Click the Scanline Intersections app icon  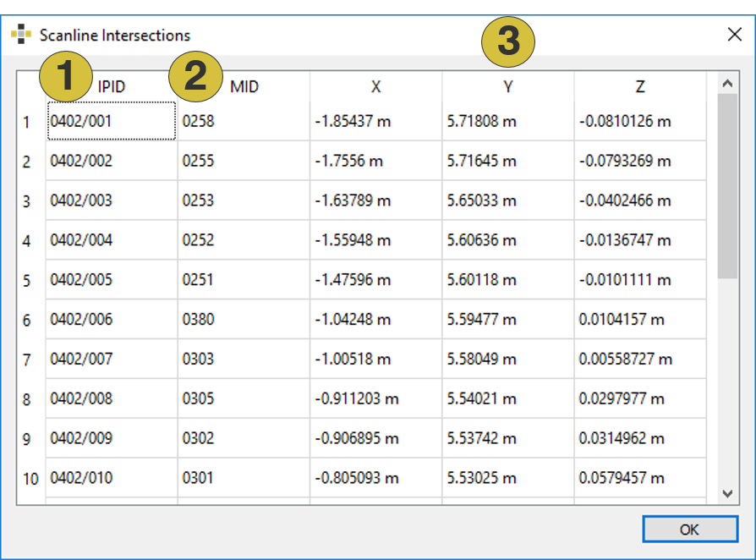point(21,34)
